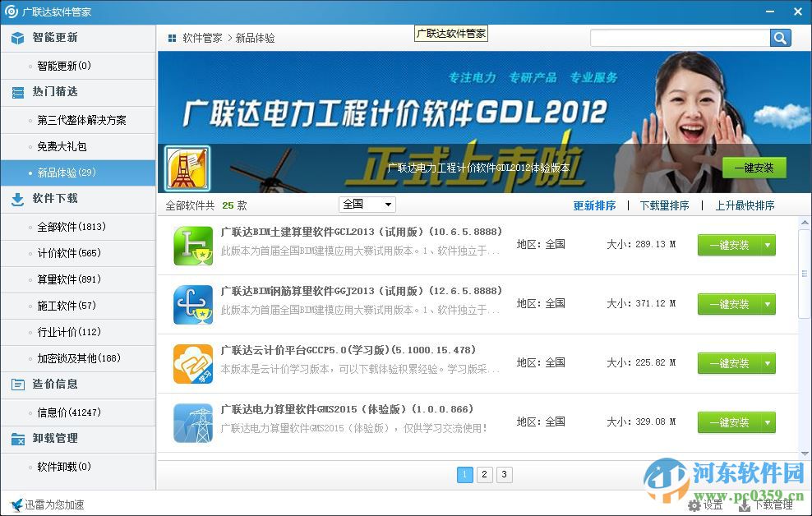Image resolution: width=812 pixels, height=516 pixels.
Task: Click the banner 一键安装 button for GDL2012
Action: (x=754, y=167)
